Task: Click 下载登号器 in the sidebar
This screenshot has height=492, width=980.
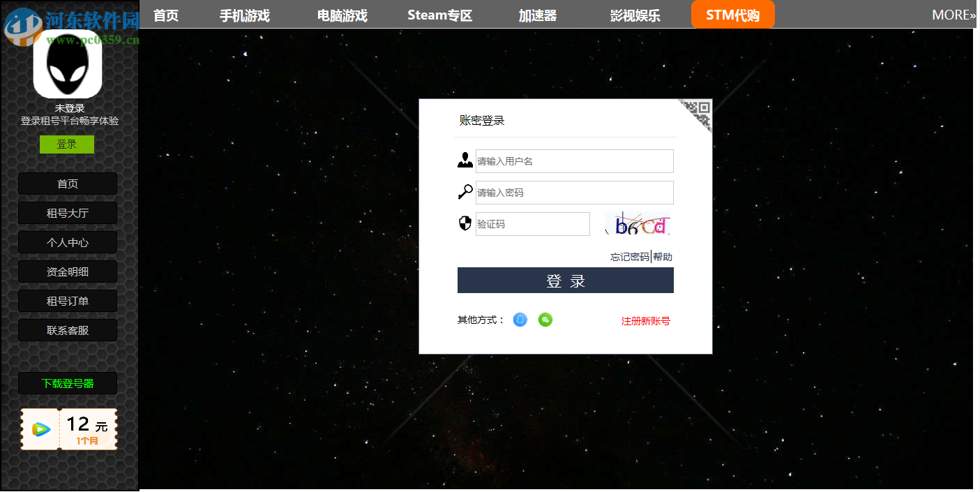Action: (x=67, y=382)
